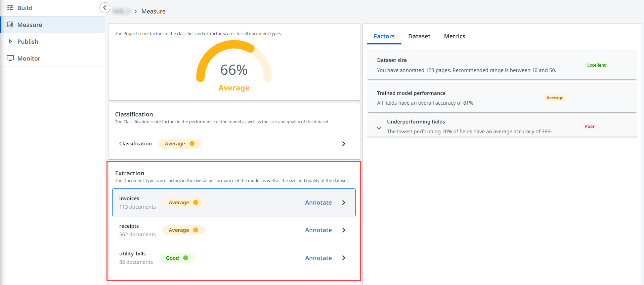This screenshot has width=644, height=285.
Task: Expand the Underperforming fields section
Action: coord(379,128)
